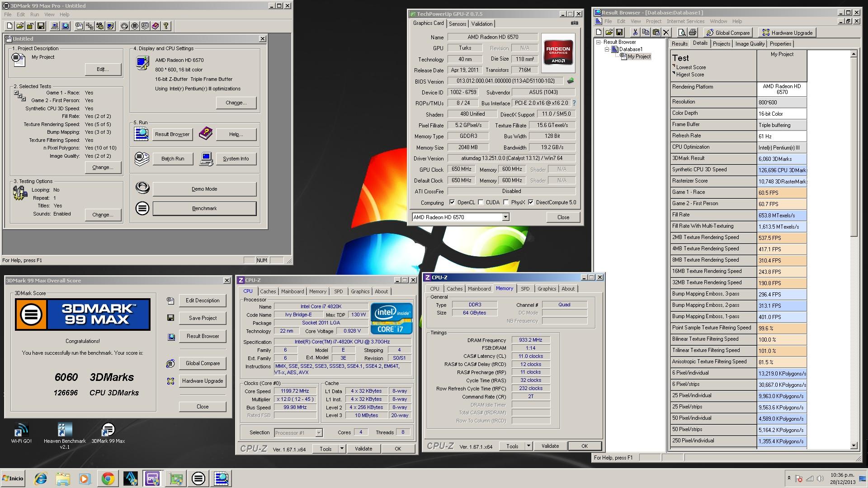Click Higest Score sort triangle
This screenshot has width=868, height=488.
point(674,73)
